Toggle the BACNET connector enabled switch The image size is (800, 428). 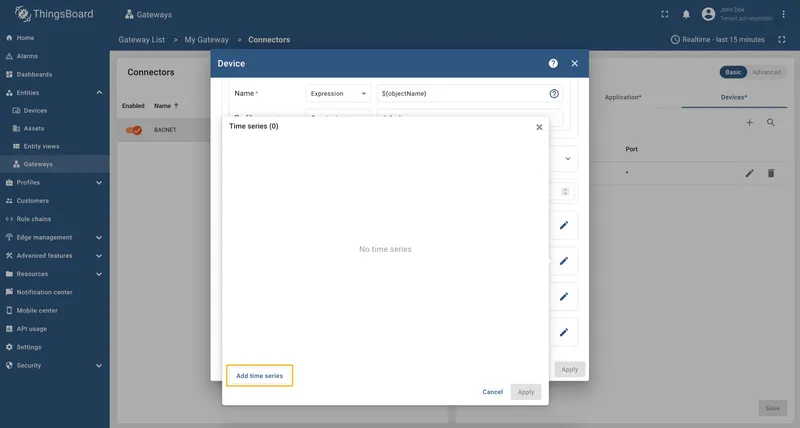click(x=134, y=130)
